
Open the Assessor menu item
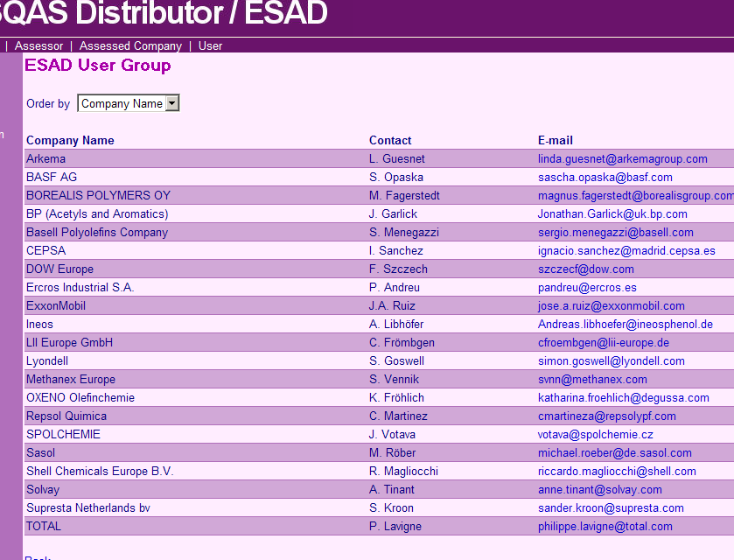[x=38, y=45]
